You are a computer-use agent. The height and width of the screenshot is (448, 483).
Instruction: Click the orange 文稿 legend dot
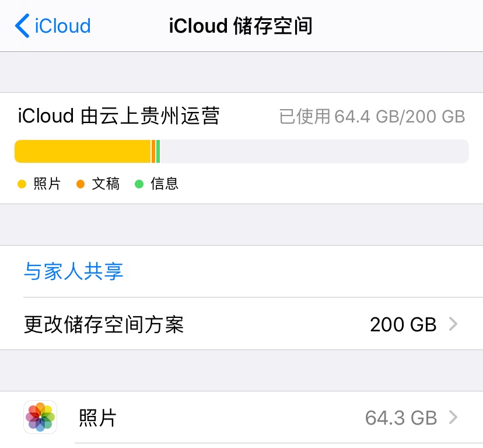tap(80, 184)
